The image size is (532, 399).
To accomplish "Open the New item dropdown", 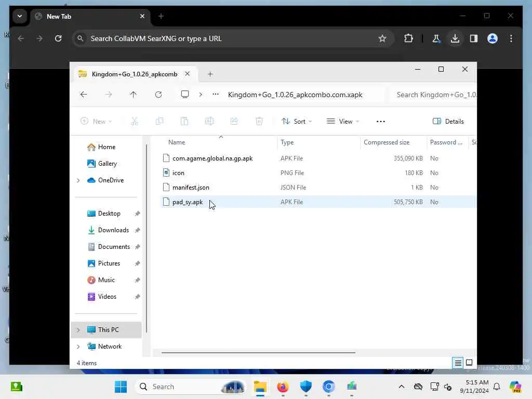I will tap(96, 121).
